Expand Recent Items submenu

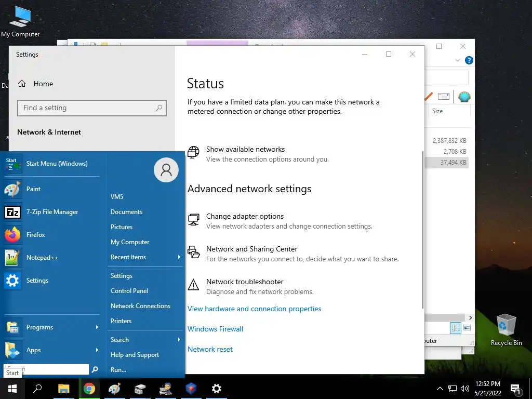pos(145,257)
